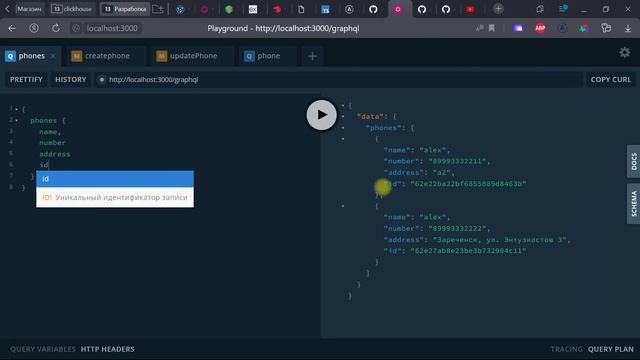
Task: Collapse the second phone object in response
Action: click(343, 206)
